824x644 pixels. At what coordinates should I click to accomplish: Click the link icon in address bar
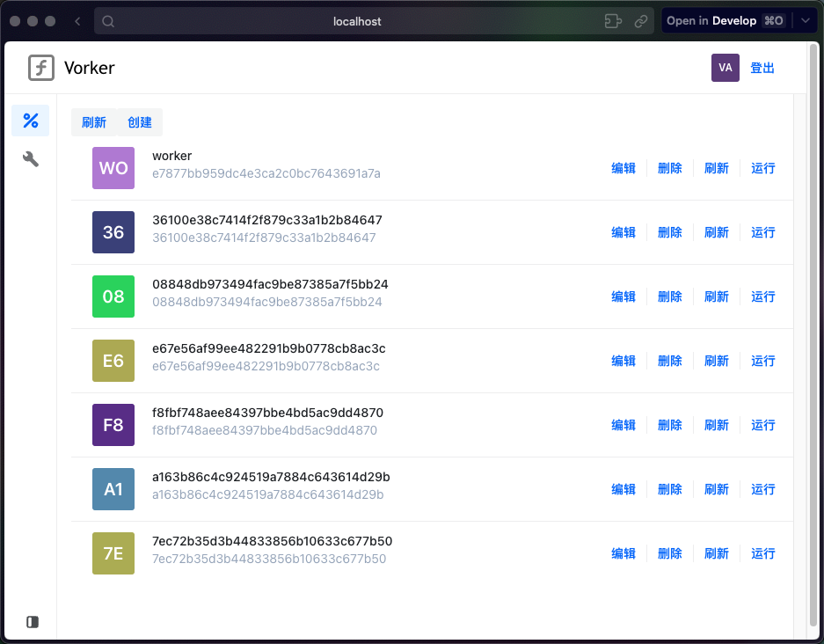(641, 21)
